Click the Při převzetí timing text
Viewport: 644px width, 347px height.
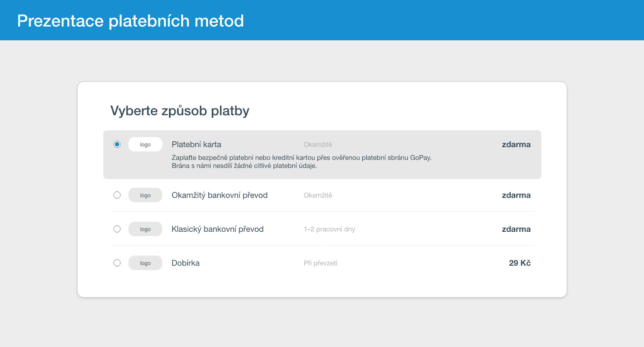click(x=320, y=263)
